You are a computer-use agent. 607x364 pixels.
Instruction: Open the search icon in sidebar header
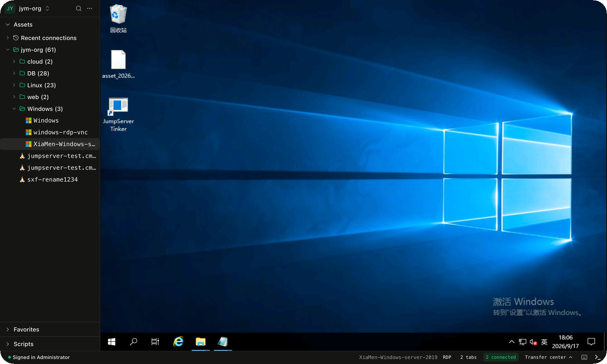(x=78, y=8)
